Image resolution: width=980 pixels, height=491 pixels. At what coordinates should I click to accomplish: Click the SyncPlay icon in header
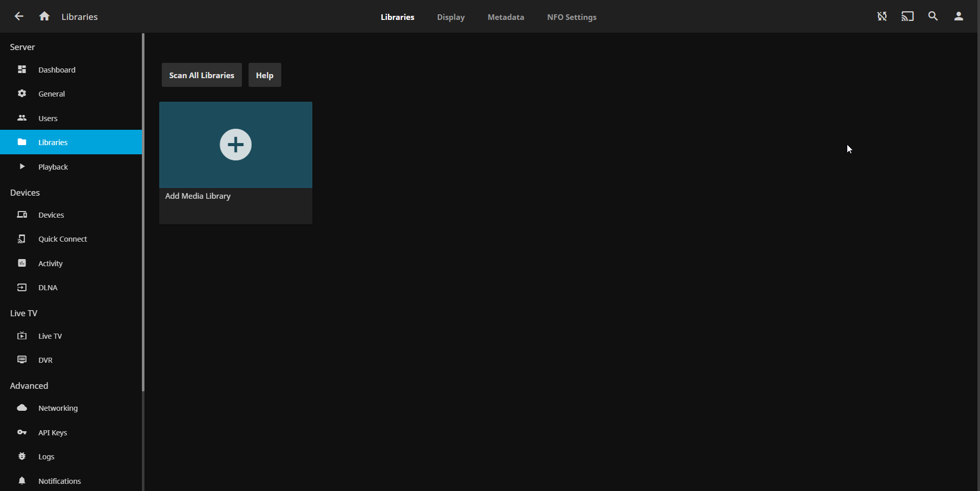[x=882, y=16]
